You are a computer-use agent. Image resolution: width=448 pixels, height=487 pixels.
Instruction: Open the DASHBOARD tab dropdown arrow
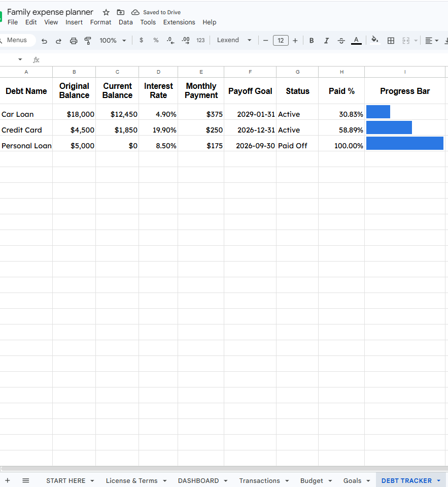[x=226, y=481]
